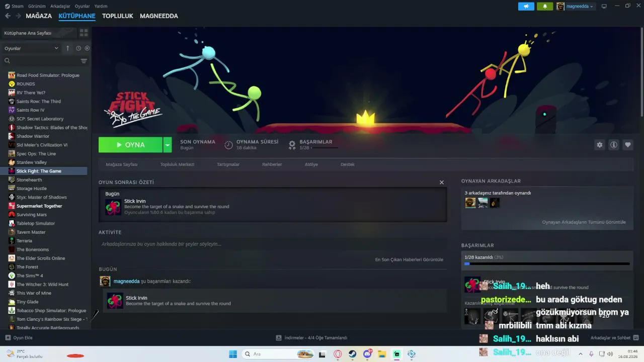Open Mağaza Sayfası link for Stick Fight
Image resolution: width=644 pixels, height=362 pixels.
(122, 164)
